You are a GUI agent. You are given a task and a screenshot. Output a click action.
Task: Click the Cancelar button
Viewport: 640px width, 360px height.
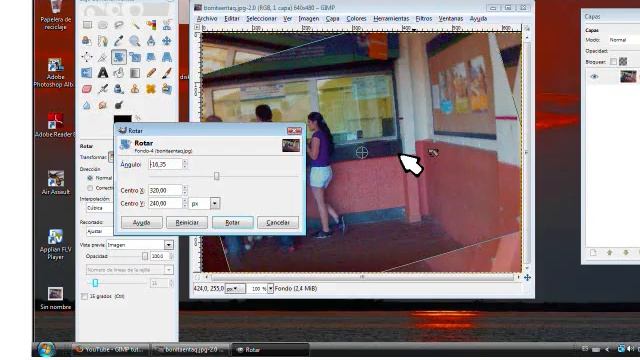[278, 222]
